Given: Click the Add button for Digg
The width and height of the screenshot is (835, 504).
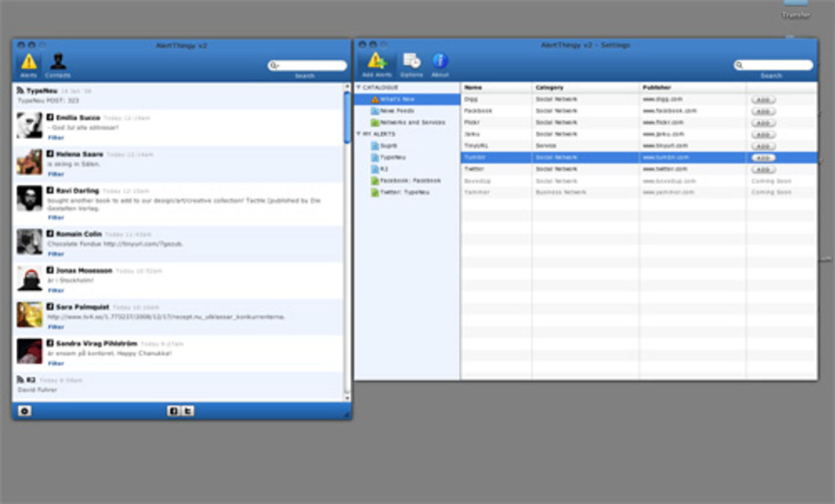Looking at the screenshot, I should pos(763,100).
